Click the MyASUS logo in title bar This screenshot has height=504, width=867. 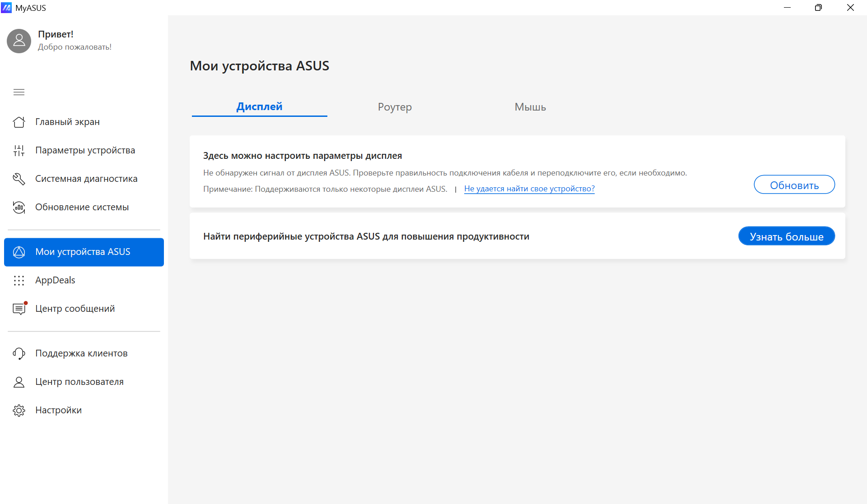(6, 8)
